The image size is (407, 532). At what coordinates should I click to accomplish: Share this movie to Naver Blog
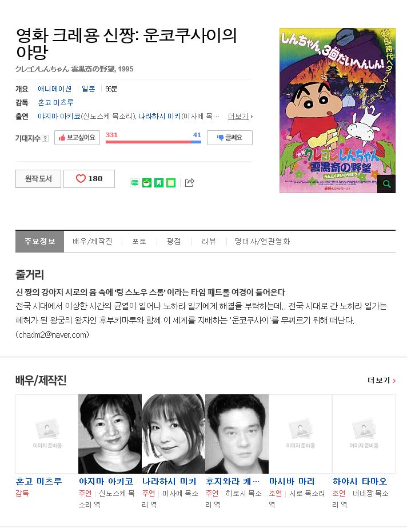click(x=135, y=183)
